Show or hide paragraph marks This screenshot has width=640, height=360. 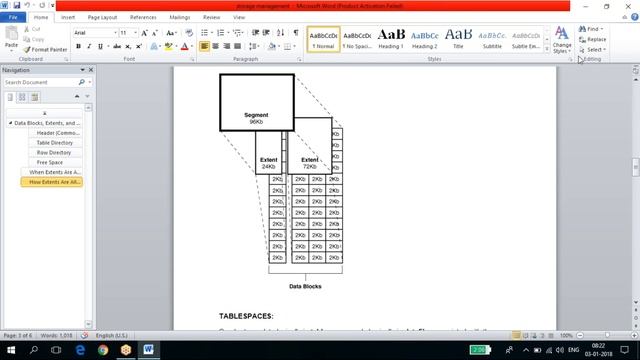[x=296, y=33]
